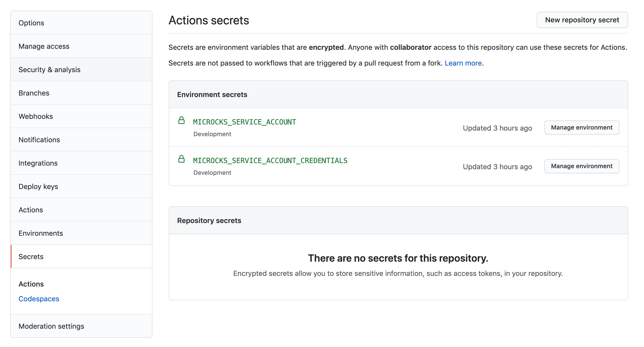
Task: Select Security & analysis sidebar item
Action: tap(50, 70)
